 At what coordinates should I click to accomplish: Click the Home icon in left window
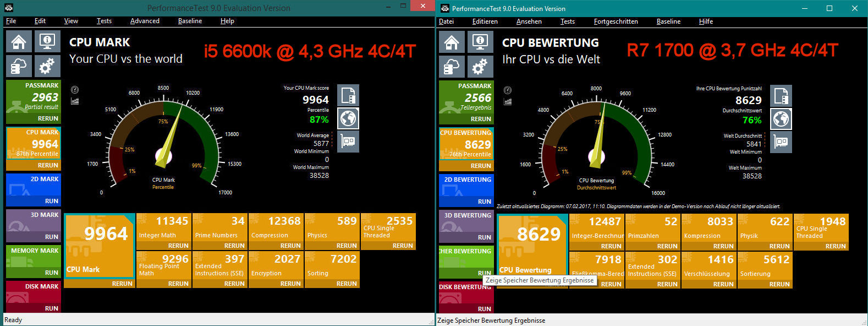tap(19, 41)
